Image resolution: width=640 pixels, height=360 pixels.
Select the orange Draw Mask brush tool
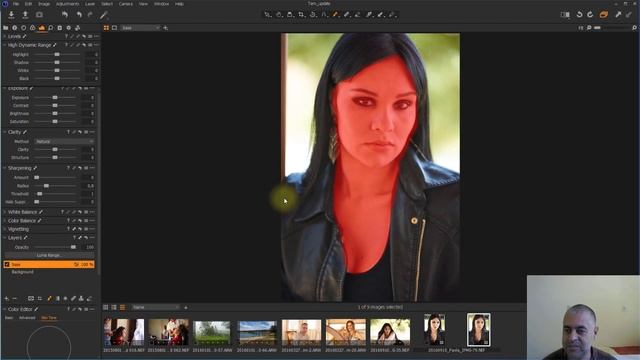point(336,15)
